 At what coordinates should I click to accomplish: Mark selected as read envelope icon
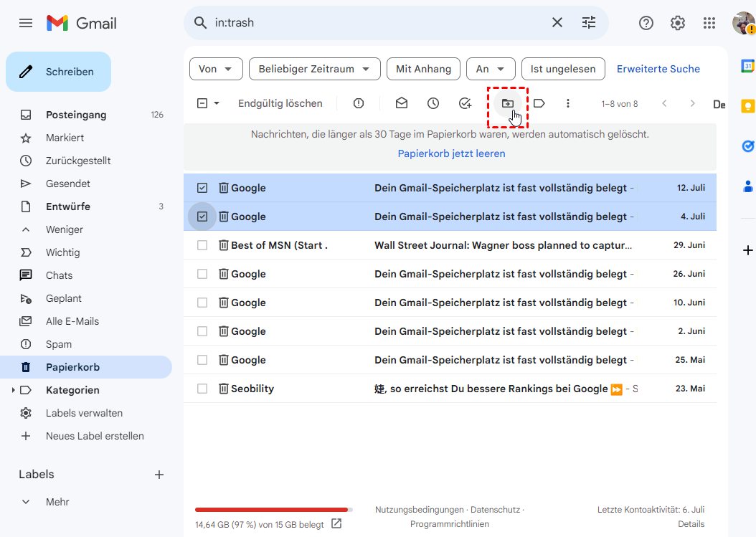(402, 103)
